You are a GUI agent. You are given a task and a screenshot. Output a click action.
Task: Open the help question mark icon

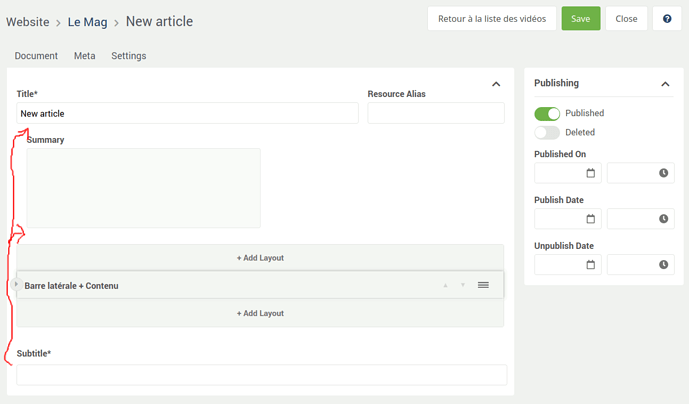tap(667, 18)
